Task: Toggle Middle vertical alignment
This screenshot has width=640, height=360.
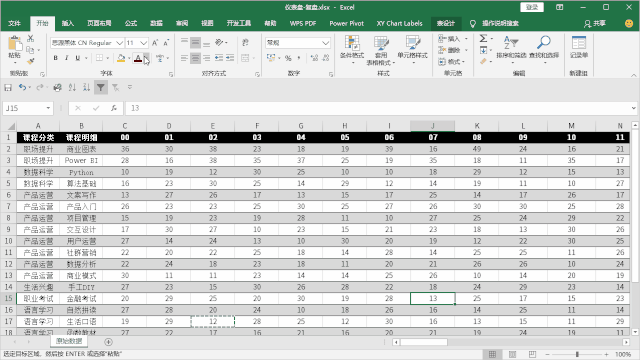Action: pyautogui.click(x=196, y=42)
